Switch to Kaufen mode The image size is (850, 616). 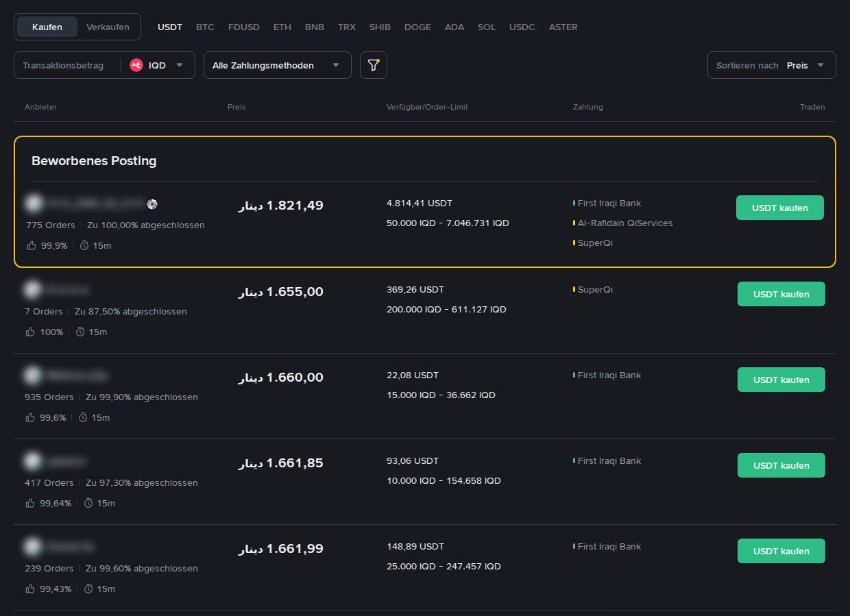(x=47, y=27)
